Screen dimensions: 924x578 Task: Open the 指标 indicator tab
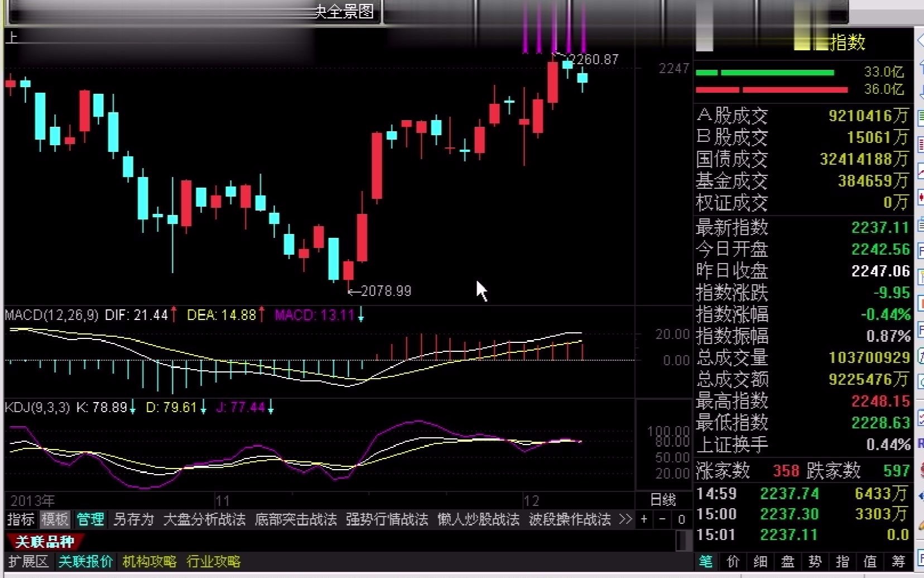click(21, 519)
